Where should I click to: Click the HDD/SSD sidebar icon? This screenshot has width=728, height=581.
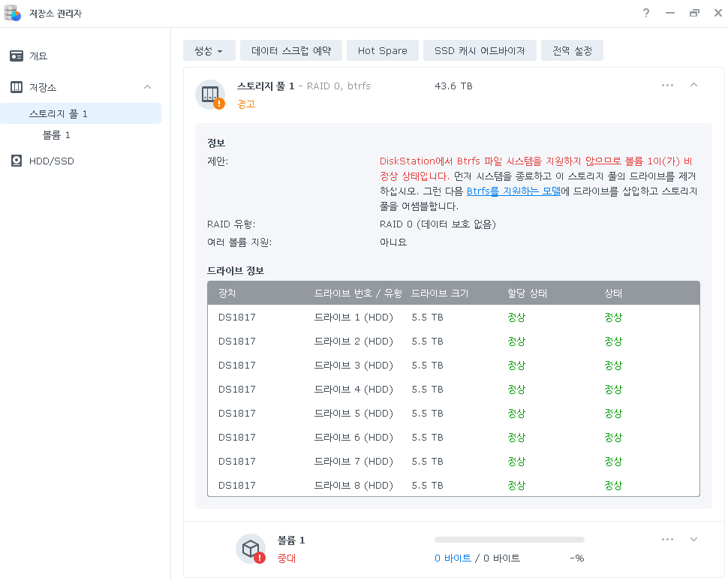tap(17, 161)
